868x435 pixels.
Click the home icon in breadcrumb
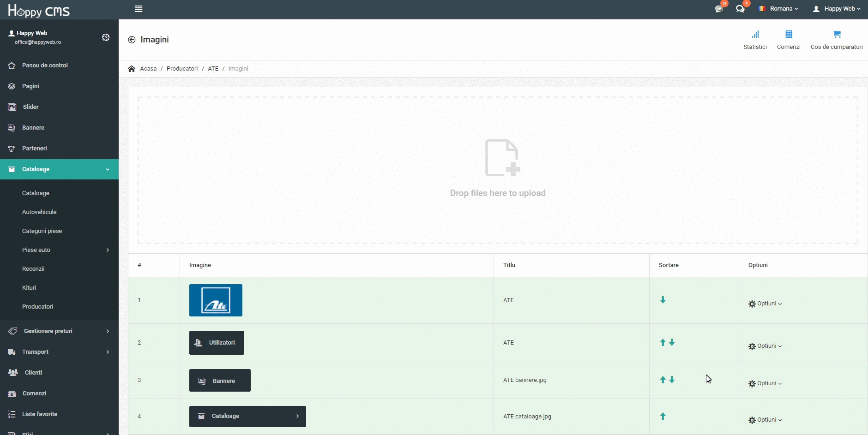pyautogui.click(x=132, y=69)
